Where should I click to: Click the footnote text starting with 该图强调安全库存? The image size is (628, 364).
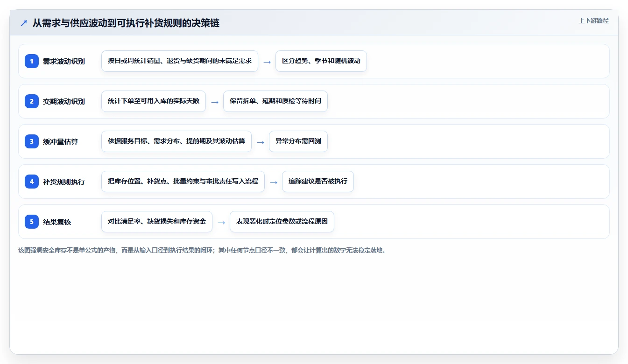point(203,250)
